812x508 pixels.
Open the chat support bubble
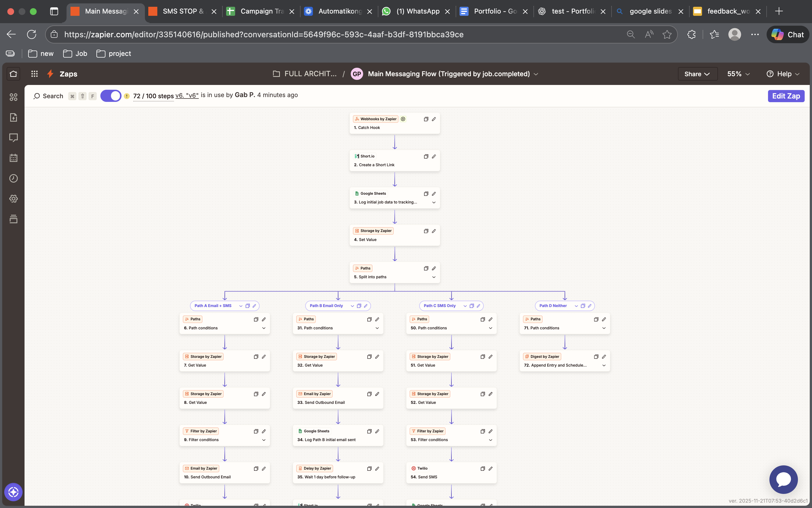click(784, 479)
